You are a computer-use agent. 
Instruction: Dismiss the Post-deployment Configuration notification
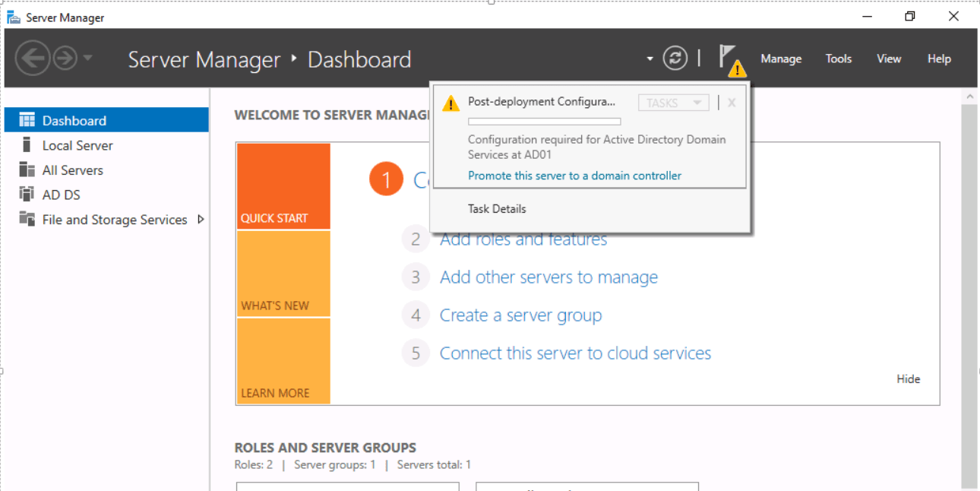click(731, 102)
